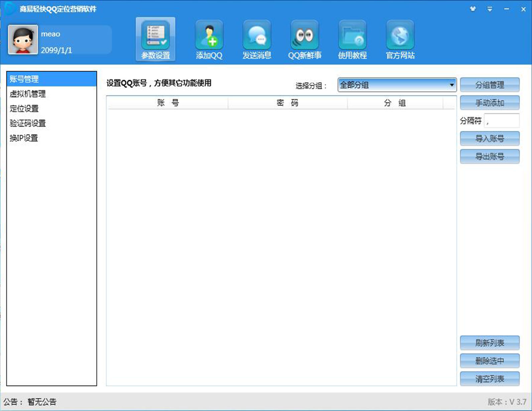This screenshot has width=532, height=411.
Task: Click the 清空列表 button
Action: (490, 379)
